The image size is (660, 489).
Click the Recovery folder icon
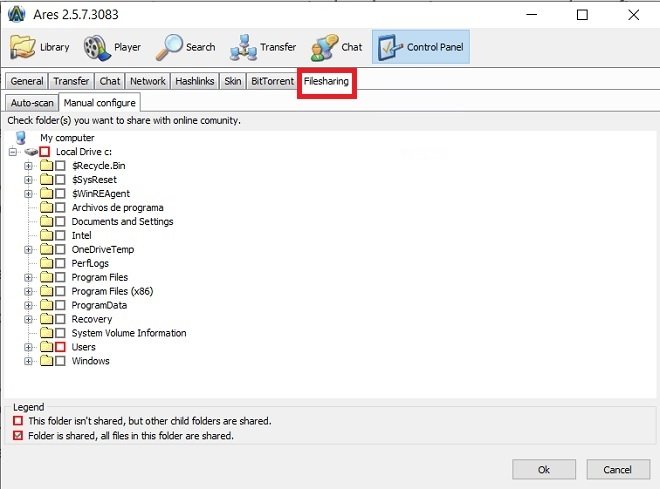(x=46, y=319)
